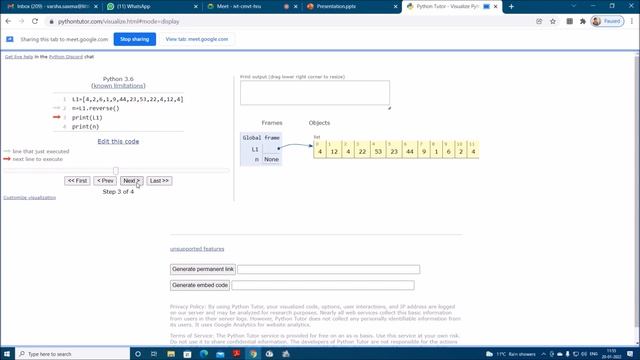Screen dimensions: 640x360
Task: Open the Chrome three-dot menu
Action: [x=632, y=21]
